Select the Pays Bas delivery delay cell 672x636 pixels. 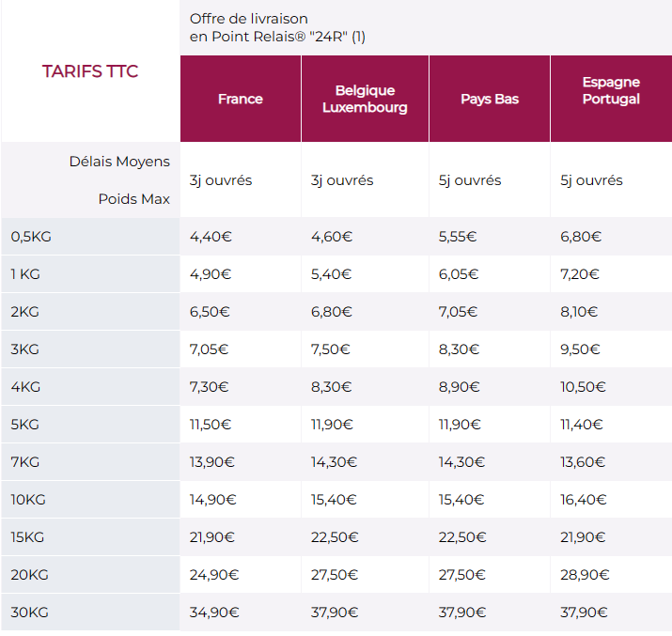pos(470,180)
